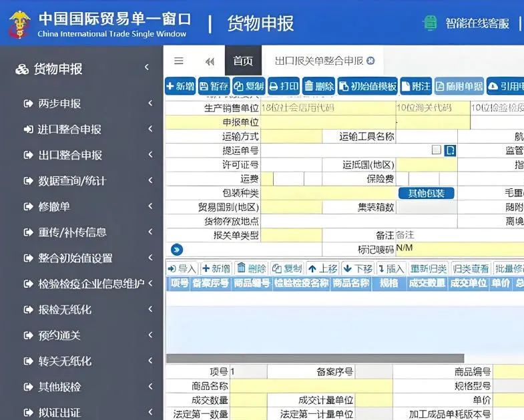Viewport: 524px width, 420px height.
Task: Click the green customer service robot icon
Action: pos(430,23)
